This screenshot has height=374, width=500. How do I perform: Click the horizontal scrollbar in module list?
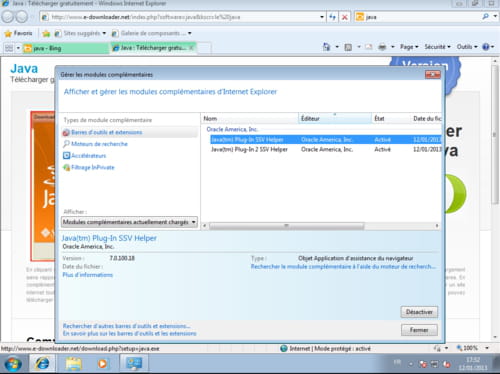(287, 226)
